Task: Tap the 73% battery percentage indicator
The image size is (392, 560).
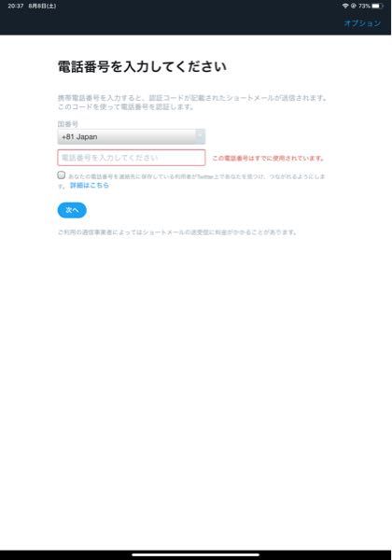Action: [x=364, y=7]
